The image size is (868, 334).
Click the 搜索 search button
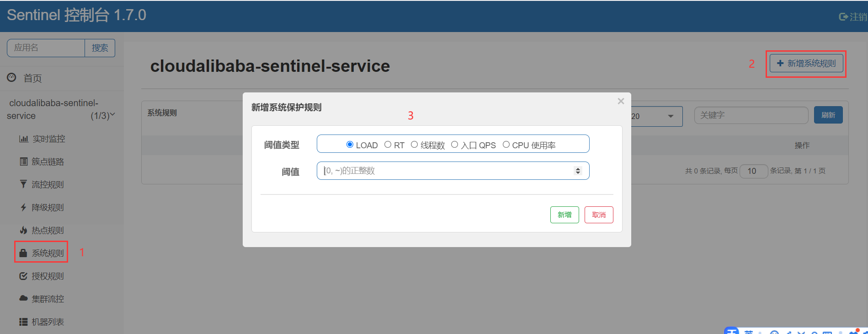100,48
